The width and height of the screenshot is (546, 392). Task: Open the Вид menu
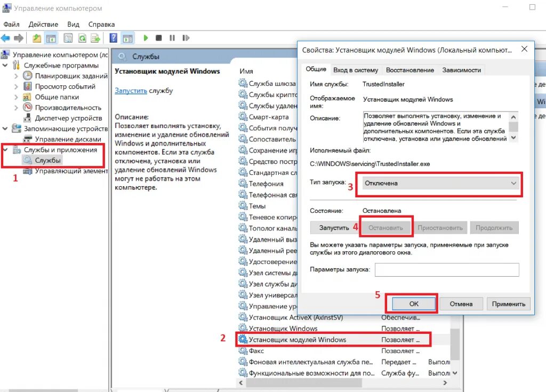73,25
